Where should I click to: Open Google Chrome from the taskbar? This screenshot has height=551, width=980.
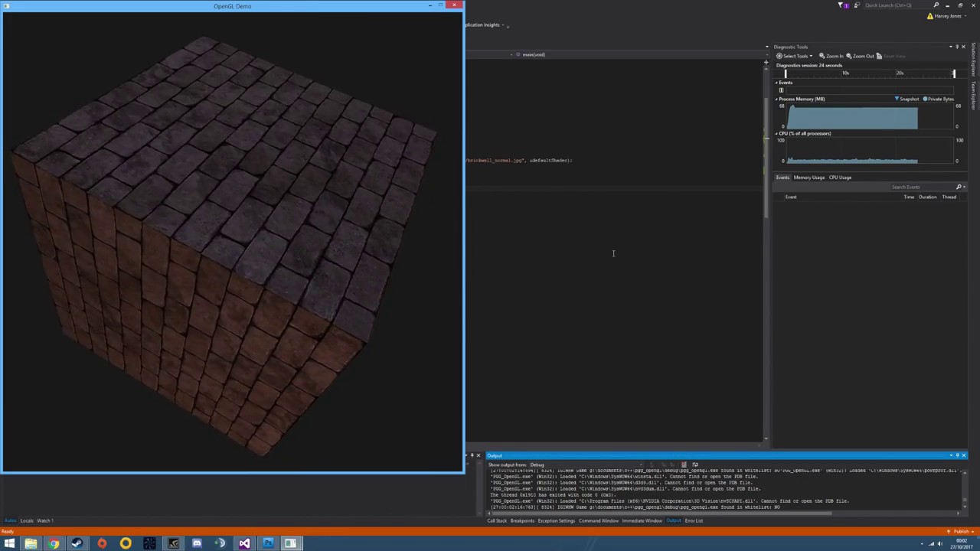[54, 543]
